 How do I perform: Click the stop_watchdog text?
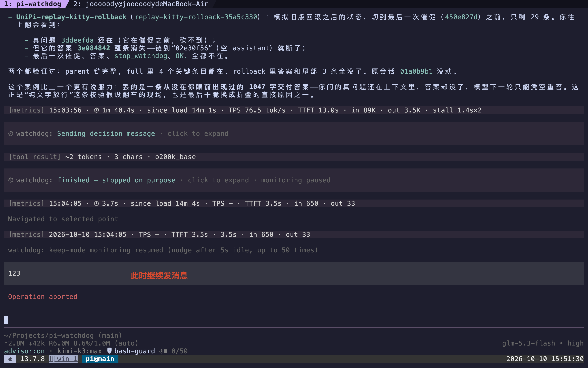point(141,56)
